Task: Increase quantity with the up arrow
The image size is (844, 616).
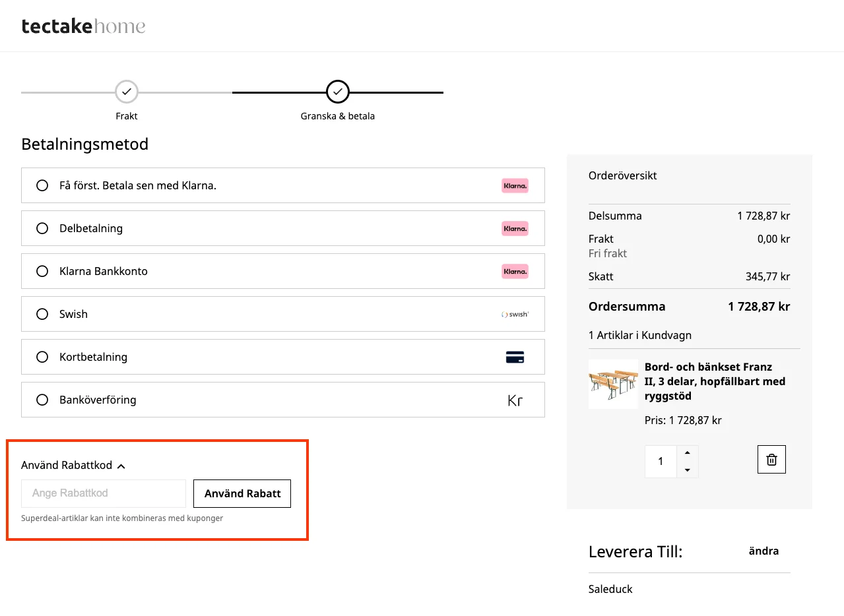Action: pyautogui.click(x=687, y=453)
